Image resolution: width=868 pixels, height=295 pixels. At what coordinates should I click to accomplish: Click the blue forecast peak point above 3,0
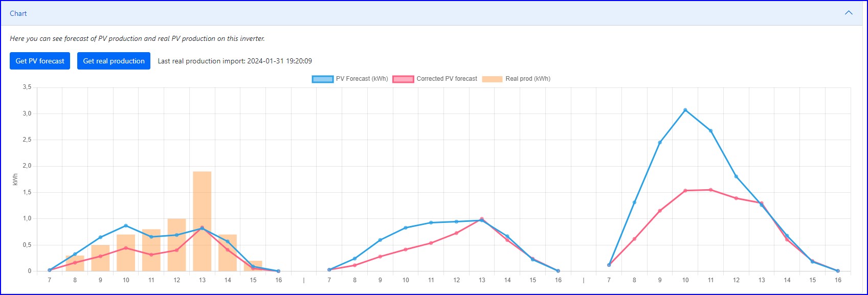tap(685, 110)
